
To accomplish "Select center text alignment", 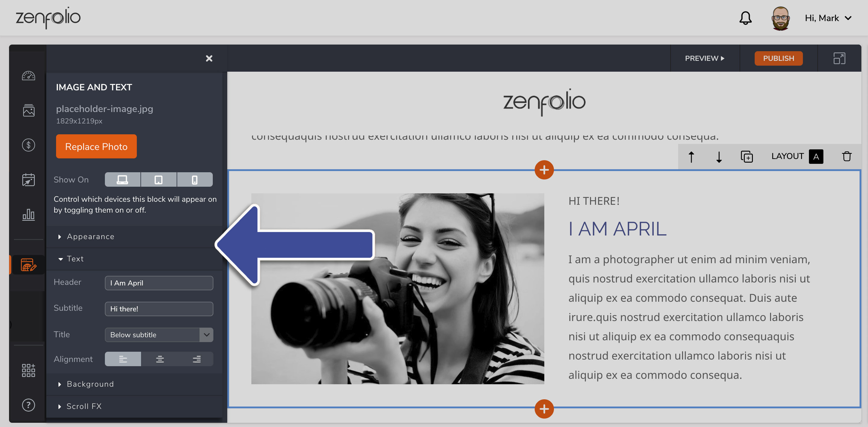I will click(160, 359).
